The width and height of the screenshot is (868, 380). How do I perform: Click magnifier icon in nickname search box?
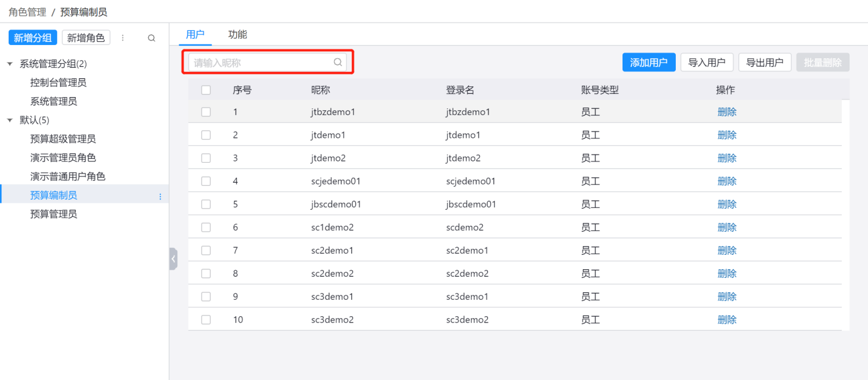(x=338, y=63)
